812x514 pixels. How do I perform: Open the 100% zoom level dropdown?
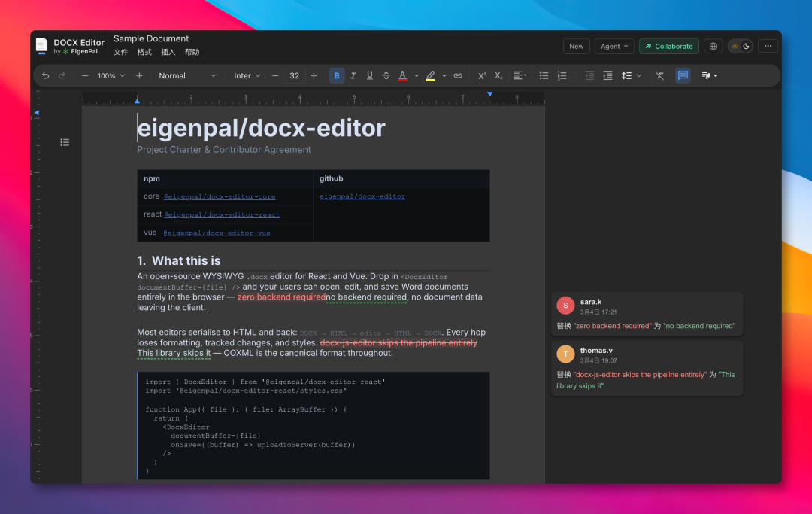coord(111,76)
